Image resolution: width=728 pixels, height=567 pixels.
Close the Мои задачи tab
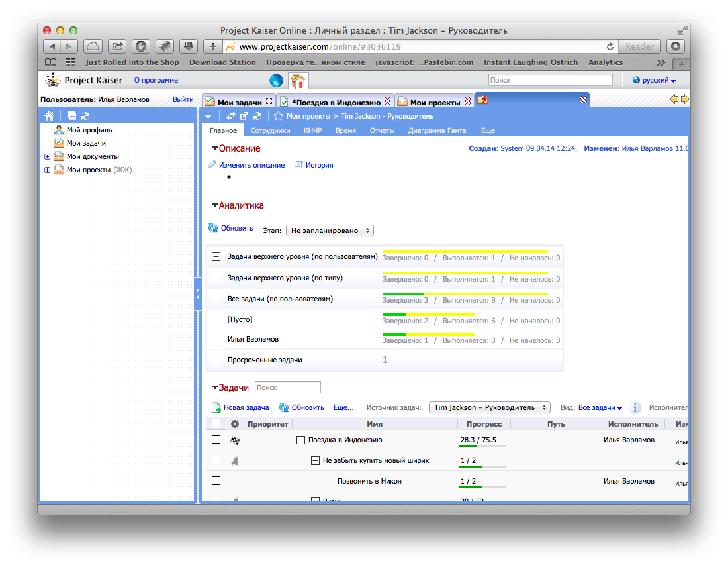269,101
